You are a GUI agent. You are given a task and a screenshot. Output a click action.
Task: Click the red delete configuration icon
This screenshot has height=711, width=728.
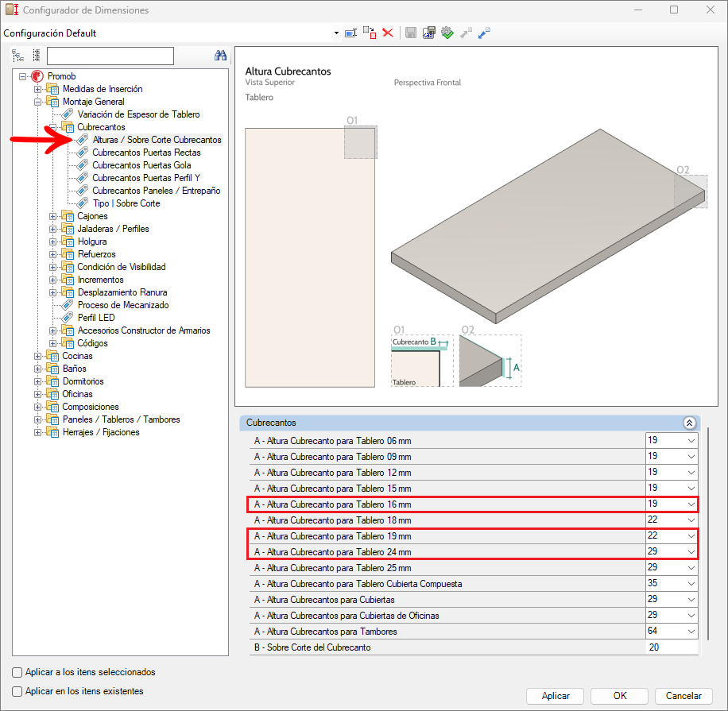388,33
